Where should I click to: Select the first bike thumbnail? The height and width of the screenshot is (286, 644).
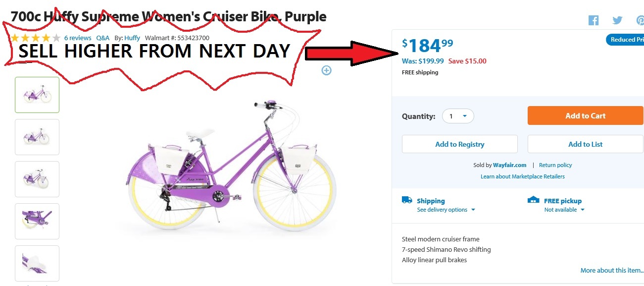[37, 95]
